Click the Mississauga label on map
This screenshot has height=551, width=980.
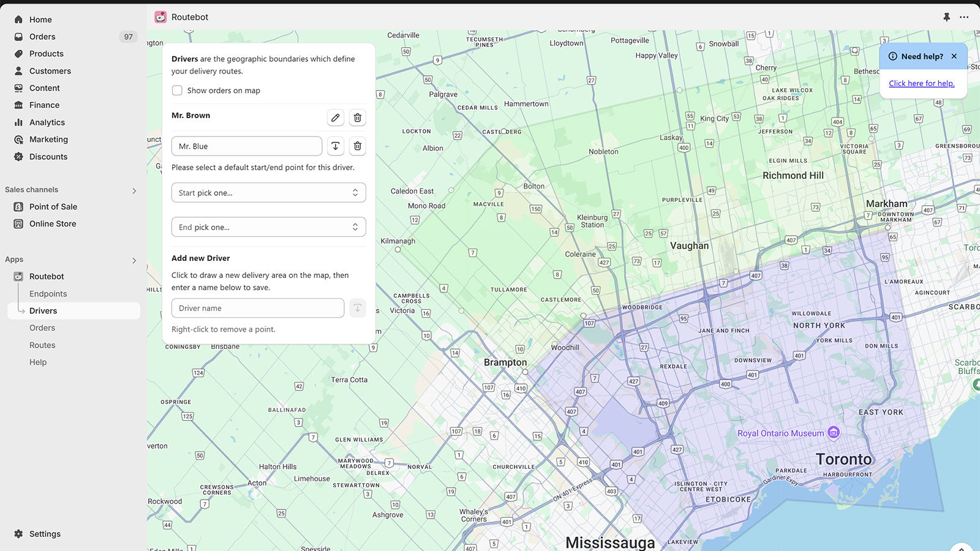click(x=610, y=542)
